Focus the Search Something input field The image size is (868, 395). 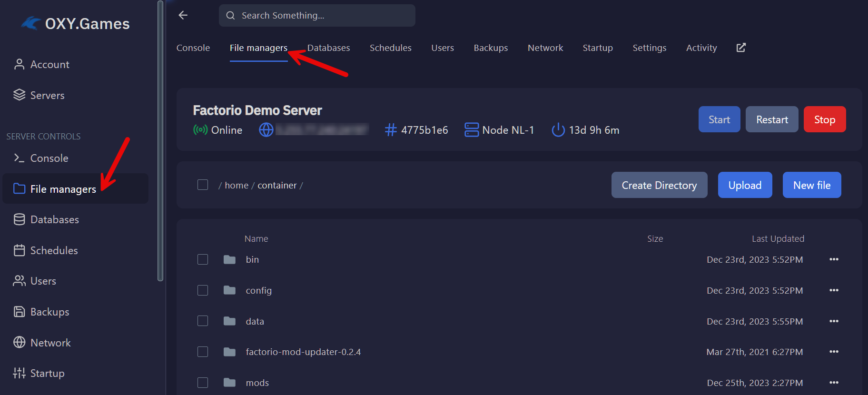317,15
